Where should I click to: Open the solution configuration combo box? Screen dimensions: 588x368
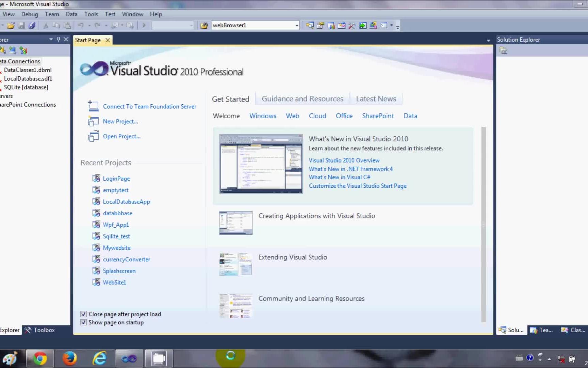click(x=173, y=25)
